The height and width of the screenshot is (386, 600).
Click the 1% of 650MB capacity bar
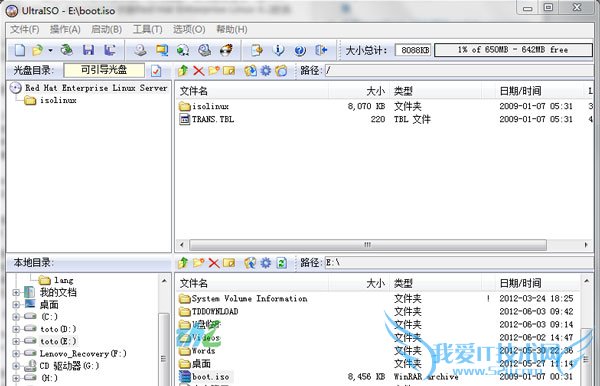pos(513,50)
